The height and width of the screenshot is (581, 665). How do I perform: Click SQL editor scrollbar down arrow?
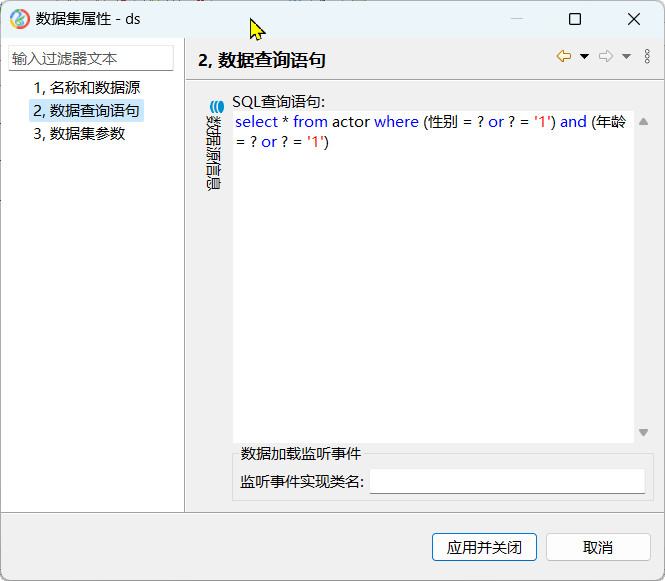[x=643, y=432]
